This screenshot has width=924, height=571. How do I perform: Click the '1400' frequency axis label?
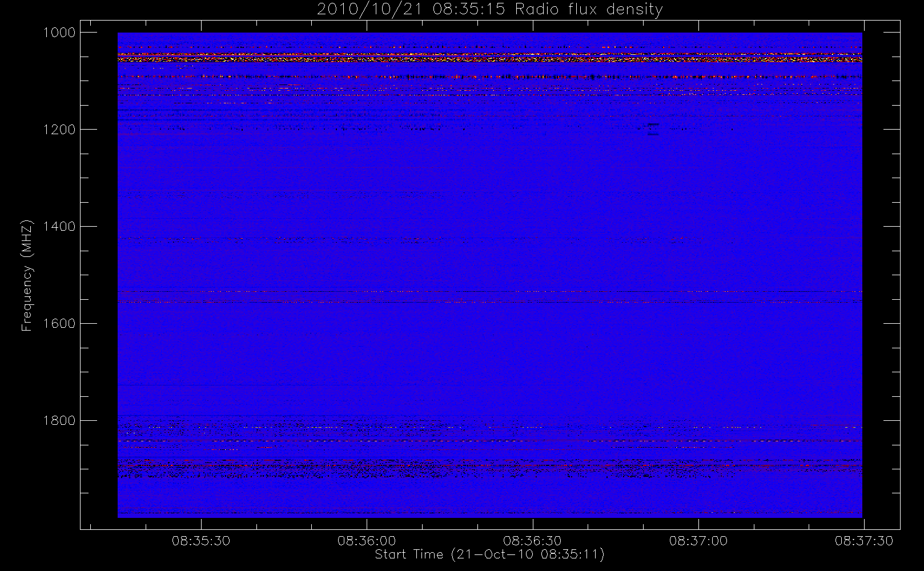point(59,227)
